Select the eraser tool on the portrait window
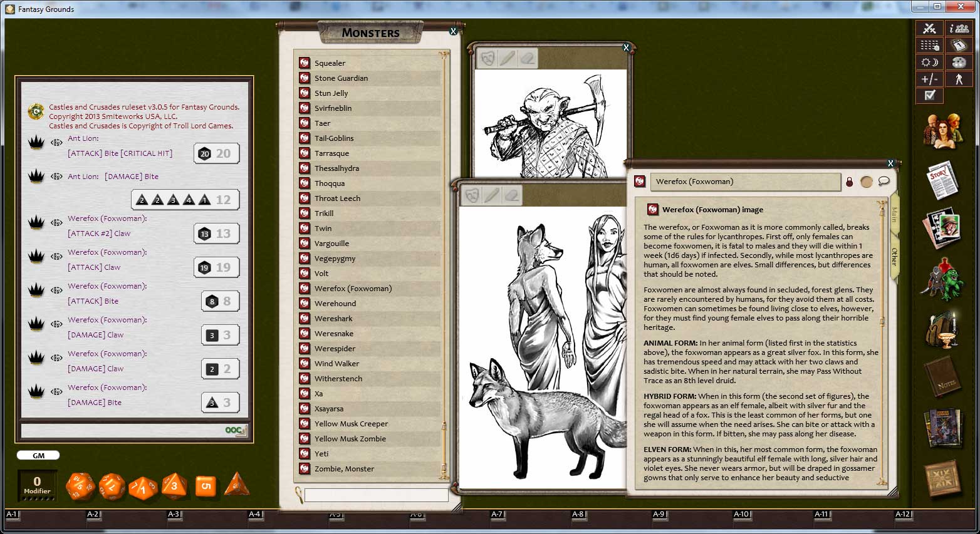980x534 pixels. pyautogui.click(x=528, y=58)
